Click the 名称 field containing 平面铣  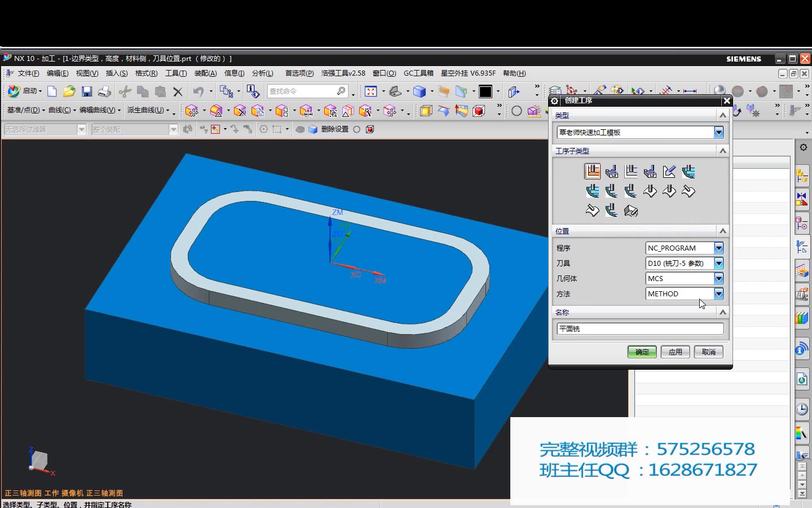(640, 329)
